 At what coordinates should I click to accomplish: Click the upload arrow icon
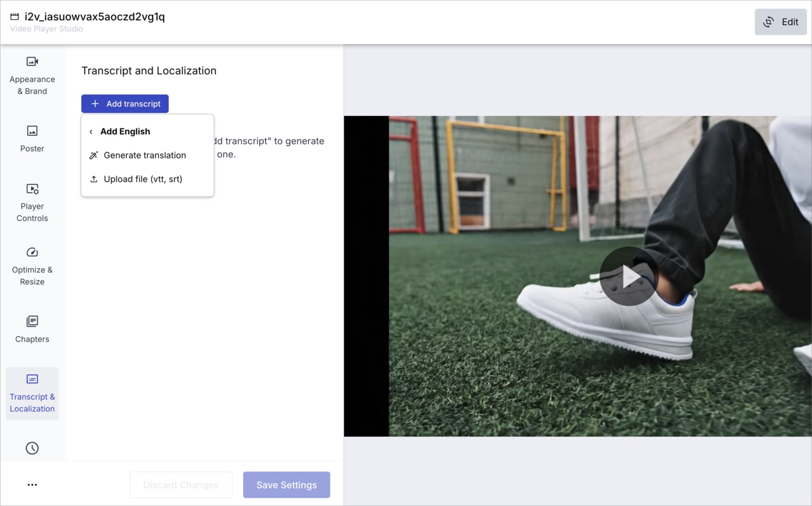[93, 179]
